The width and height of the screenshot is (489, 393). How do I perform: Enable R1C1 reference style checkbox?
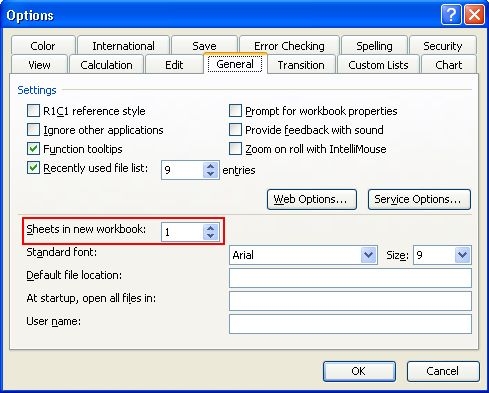(x=33, y=110)
